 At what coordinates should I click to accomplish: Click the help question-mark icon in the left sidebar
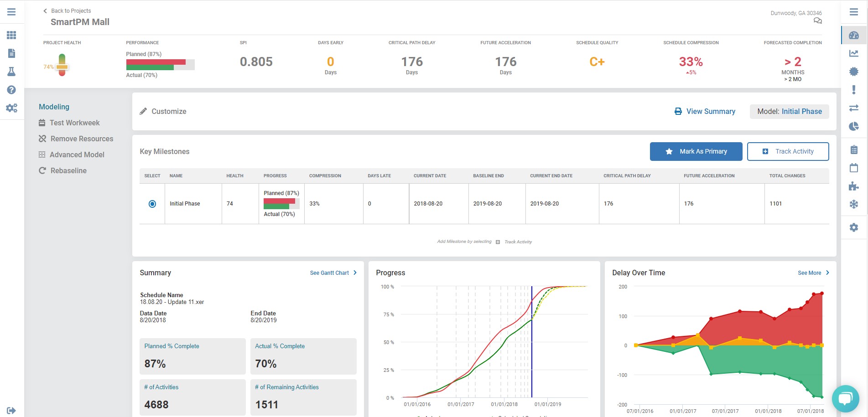[x=11, y=90]
